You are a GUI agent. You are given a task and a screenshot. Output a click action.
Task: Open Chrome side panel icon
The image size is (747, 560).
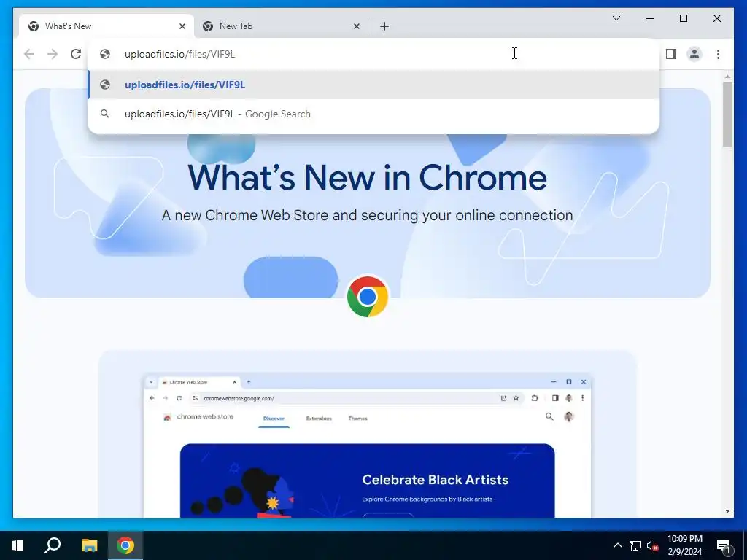[671, 54]
